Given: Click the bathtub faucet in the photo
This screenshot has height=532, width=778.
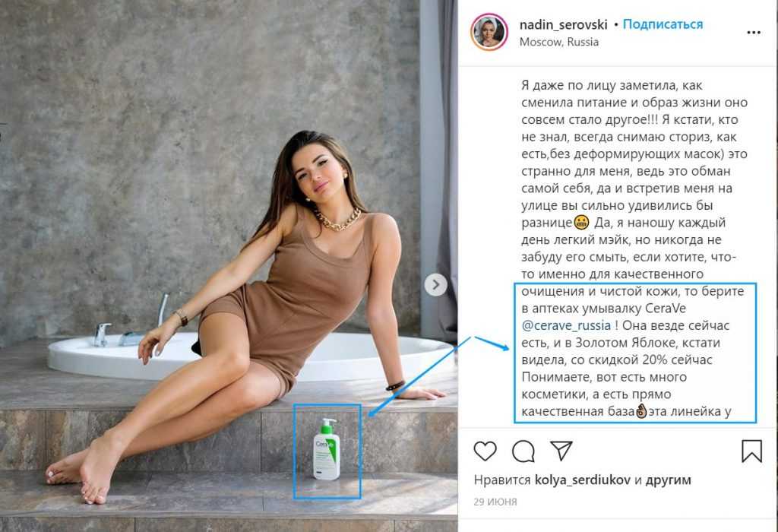Looking at the screenshot, I should [x=103, y=334].
